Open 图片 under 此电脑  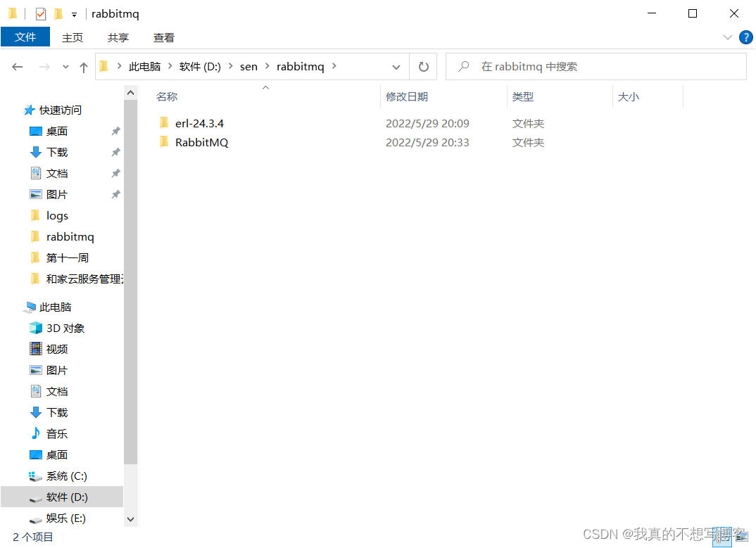click(57, 371)
